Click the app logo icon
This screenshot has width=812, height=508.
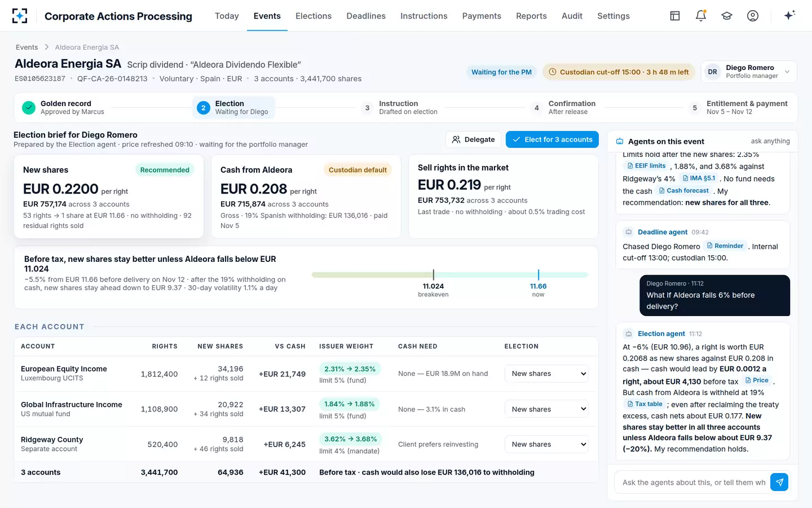[x=20, y=16]
